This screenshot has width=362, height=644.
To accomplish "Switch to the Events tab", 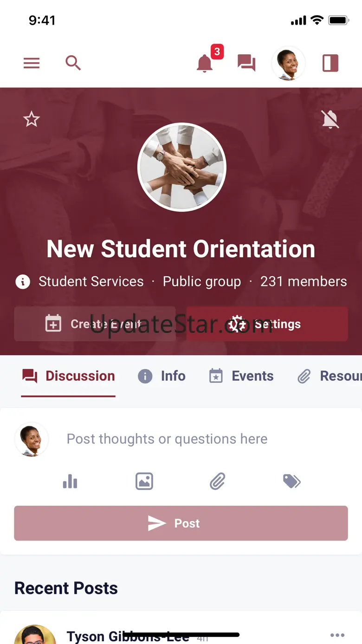I will [x=241, y=376].
